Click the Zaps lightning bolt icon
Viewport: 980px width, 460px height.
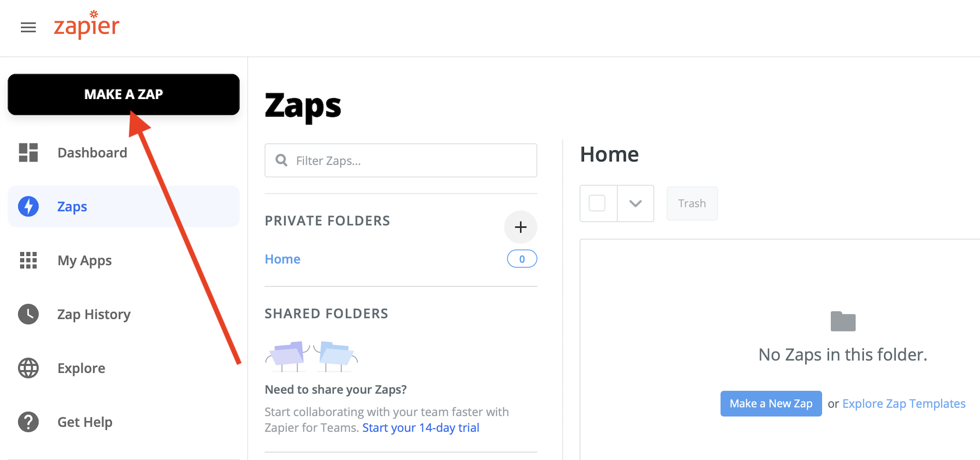(x=28, y=206)
